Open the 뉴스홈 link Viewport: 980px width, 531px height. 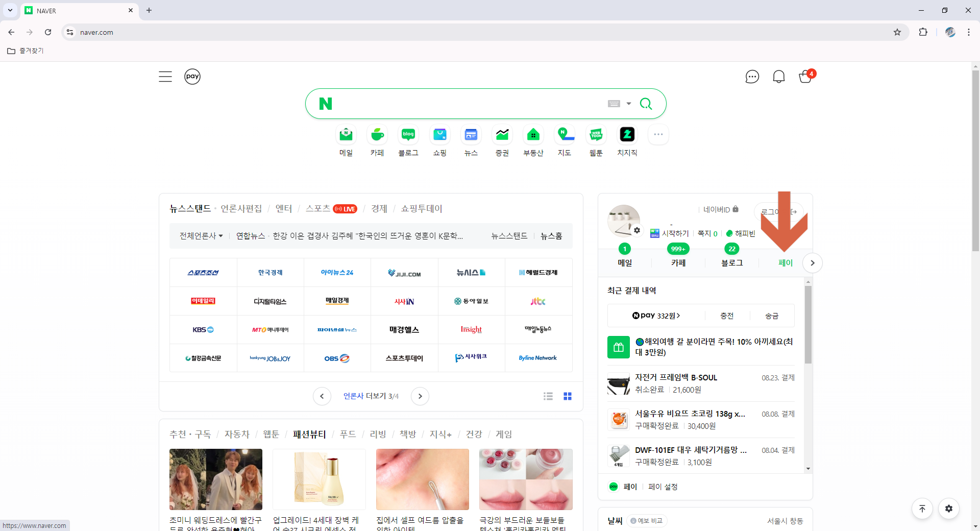click(x=551, y=236)
